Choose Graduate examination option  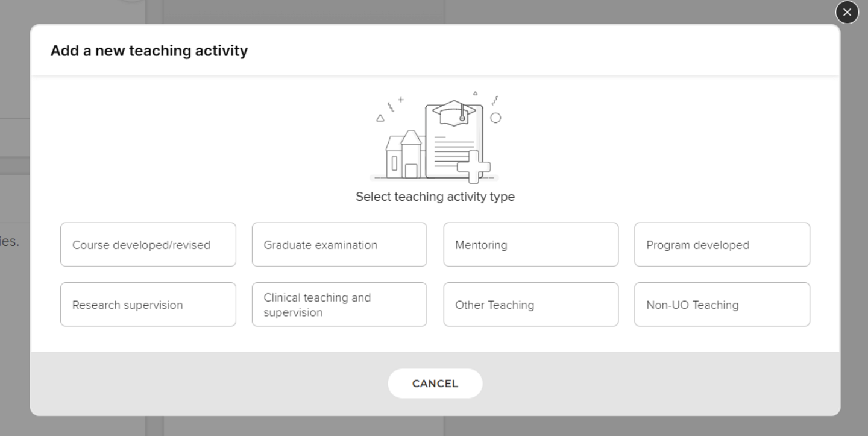pos(339,244)
